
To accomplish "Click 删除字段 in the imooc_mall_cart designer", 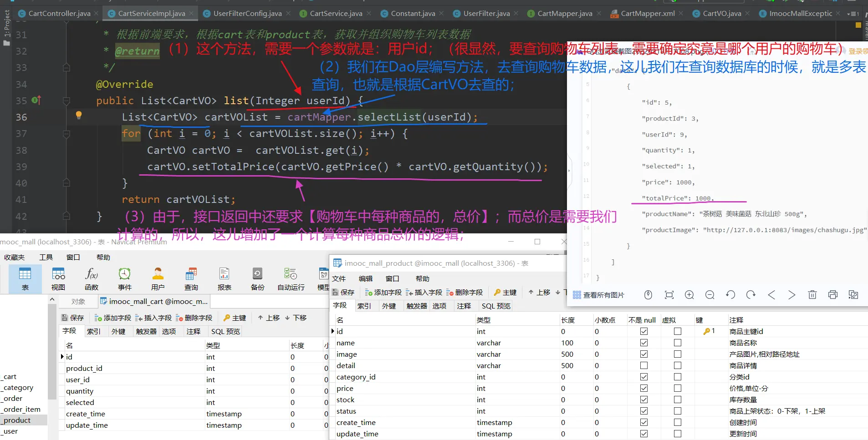I will click(x=194, y=318).
